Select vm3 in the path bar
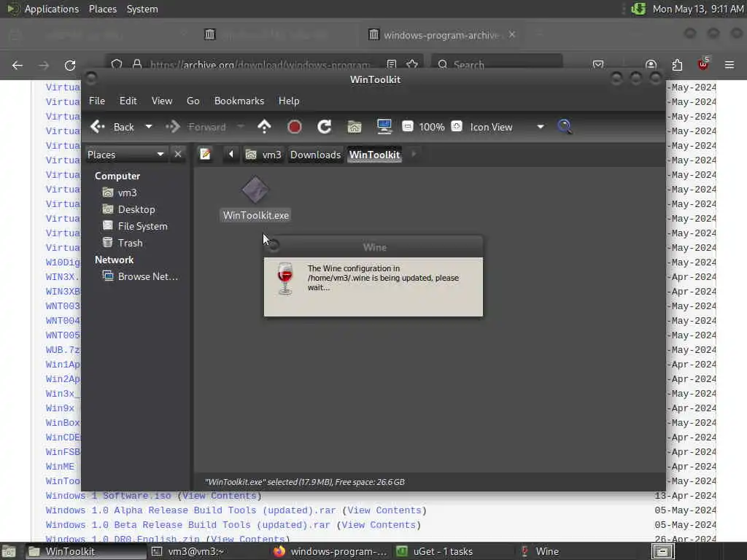The width and height of the screenshot is (747, 560). click(263, 155)
